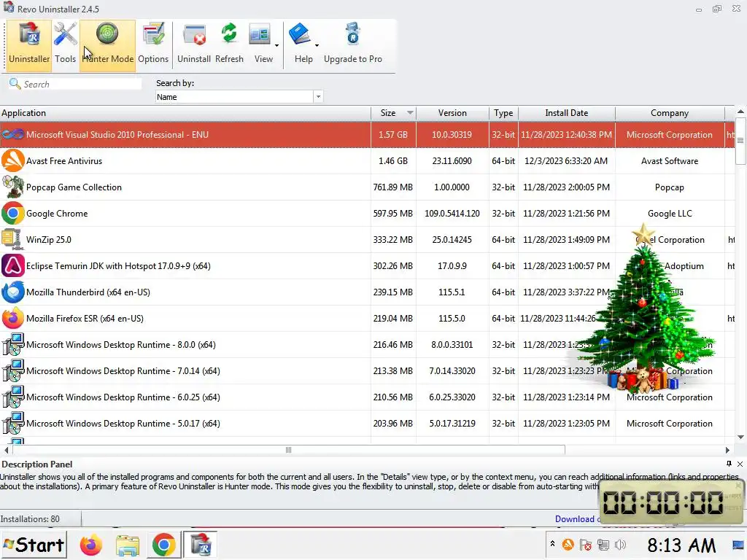Select the Google Chrome list icon
747x560 pixels.
click(x=13, y=214)
